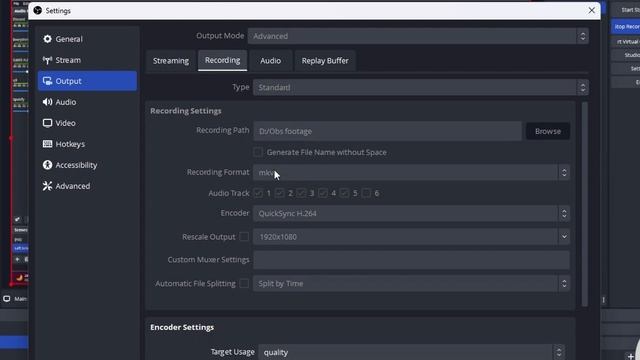Select the Output settings section

[87, 81]
